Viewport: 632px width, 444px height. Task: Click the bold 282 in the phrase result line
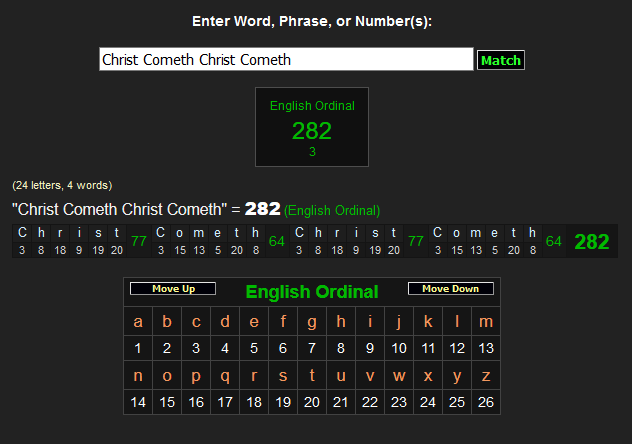pyautogui.click(x=262, y=209)
